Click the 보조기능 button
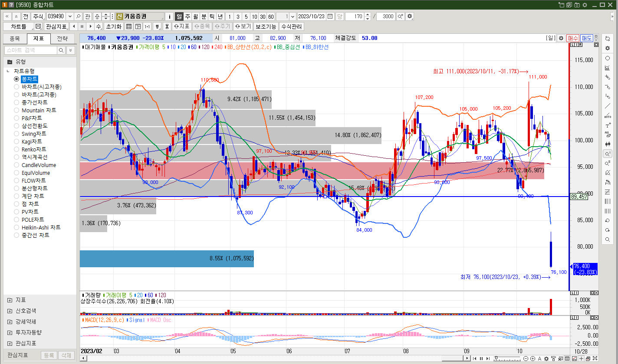 266,26
